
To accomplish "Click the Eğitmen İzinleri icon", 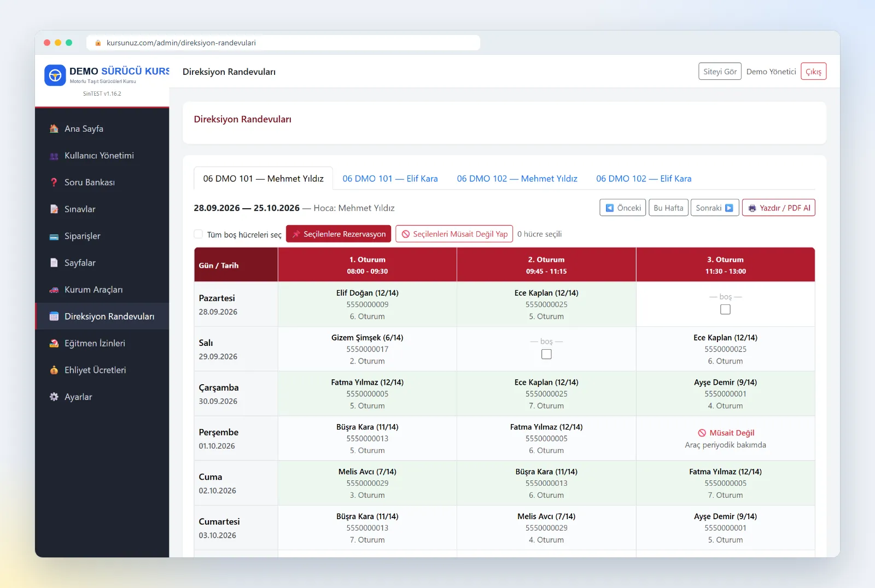I will click(54, 343).
